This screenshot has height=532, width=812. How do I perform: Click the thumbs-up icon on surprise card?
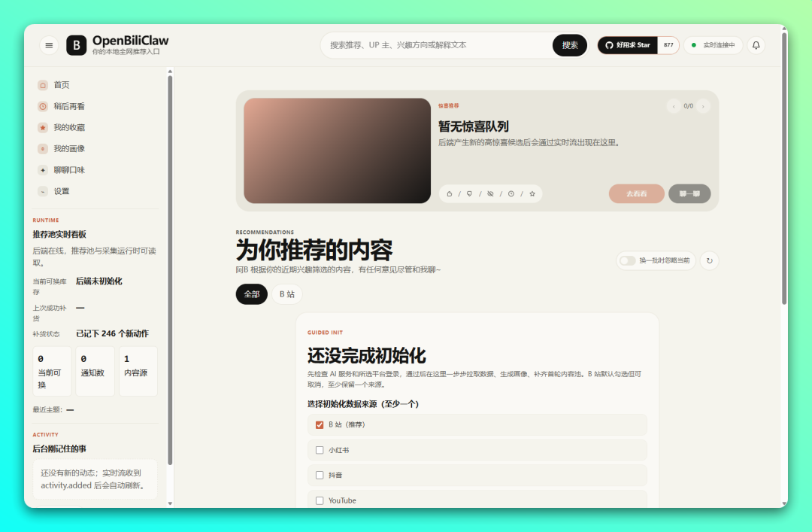pyautogui.click(x=449, y=194)
